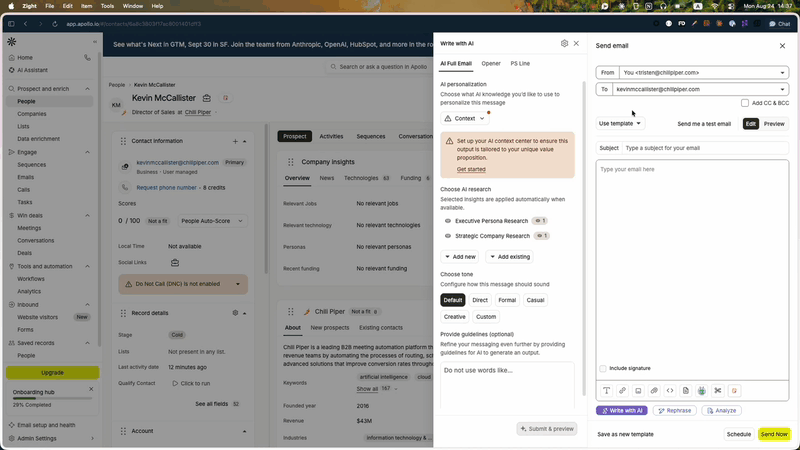Click the code snippet icon in email toolbar
This screenshot has width=800, height=450.
click(670, 391)
